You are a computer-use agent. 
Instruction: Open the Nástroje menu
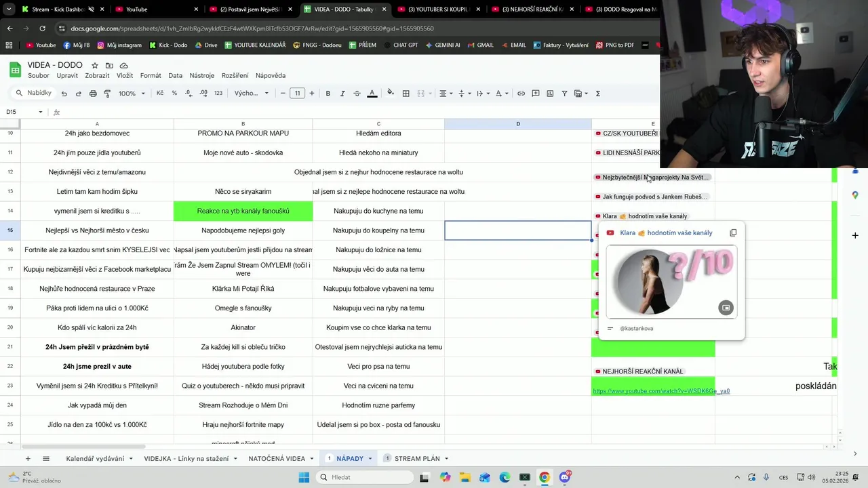pyautogui.click(x=202, y=76)
